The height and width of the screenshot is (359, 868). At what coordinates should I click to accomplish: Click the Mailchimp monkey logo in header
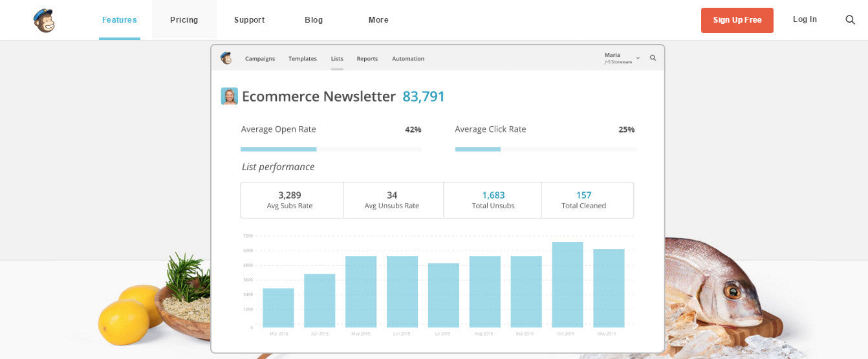pos(44,20)
